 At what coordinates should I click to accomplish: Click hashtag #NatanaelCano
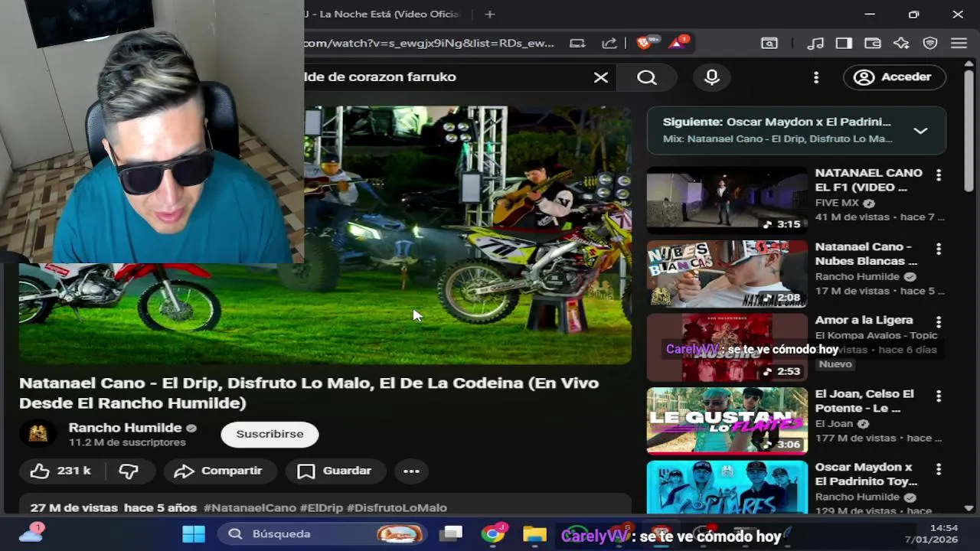250,508
